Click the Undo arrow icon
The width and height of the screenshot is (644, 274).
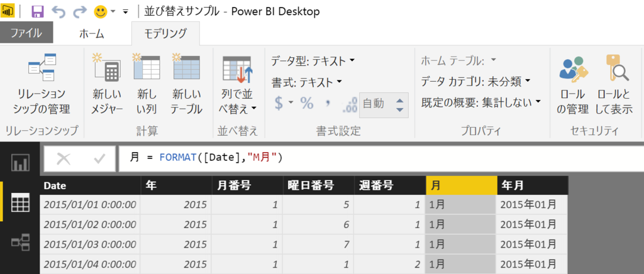(x=58, y=12)
